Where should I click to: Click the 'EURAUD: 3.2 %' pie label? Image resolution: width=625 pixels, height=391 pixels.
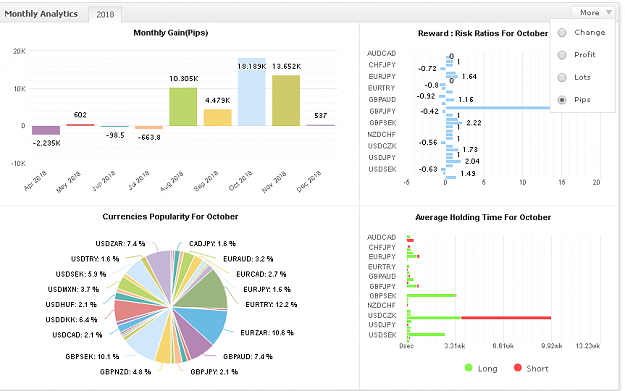click(x=248, y=259)
